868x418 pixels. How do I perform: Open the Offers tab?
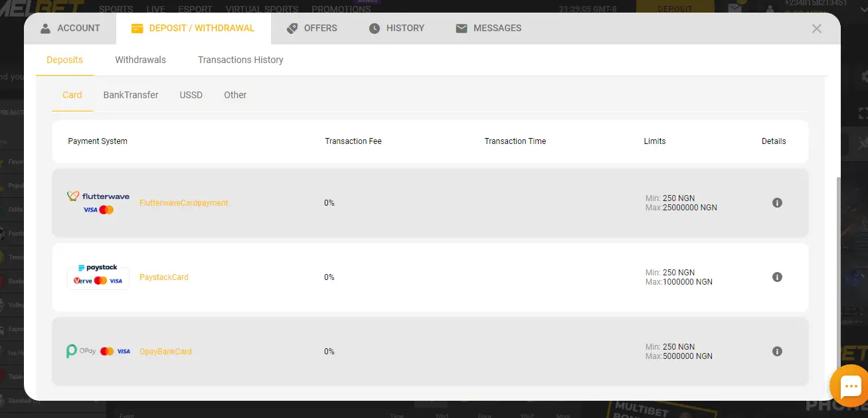point(311,29)
